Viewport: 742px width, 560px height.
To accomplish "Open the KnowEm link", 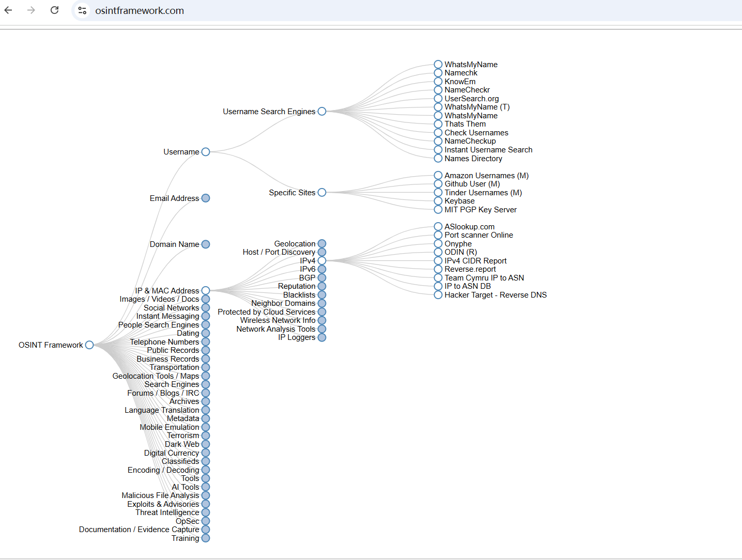I will click(x=460, y=82).
